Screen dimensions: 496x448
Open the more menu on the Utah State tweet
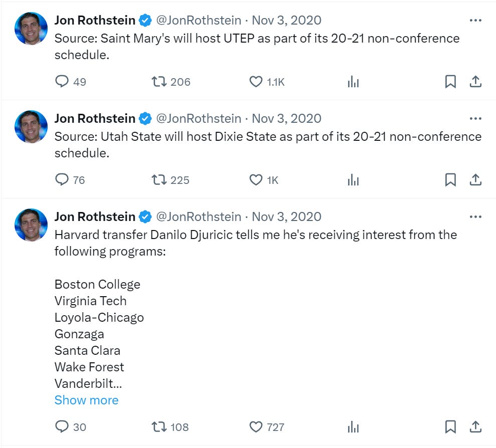tap(475, 117)
